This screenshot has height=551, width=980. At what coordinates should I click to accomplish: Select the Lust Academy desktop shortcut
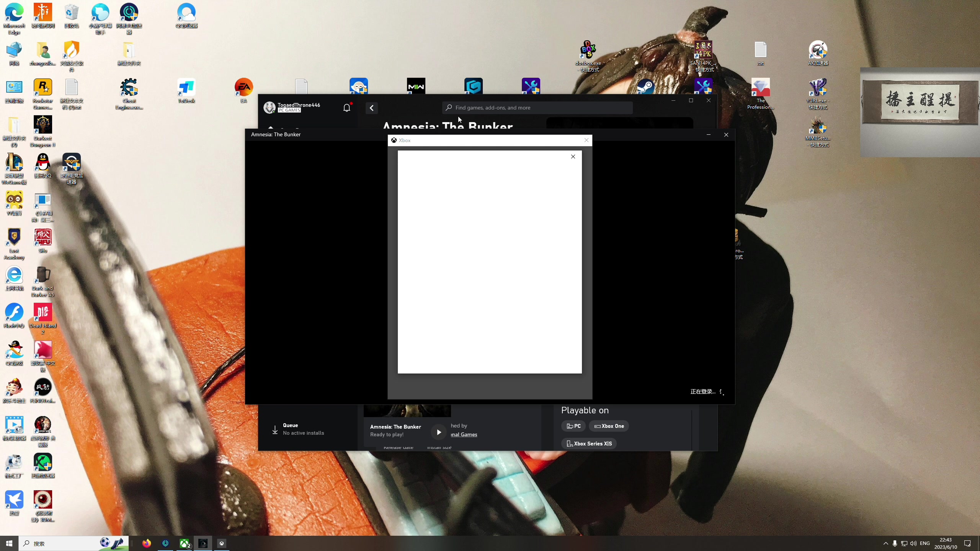[x=14, y=244]
